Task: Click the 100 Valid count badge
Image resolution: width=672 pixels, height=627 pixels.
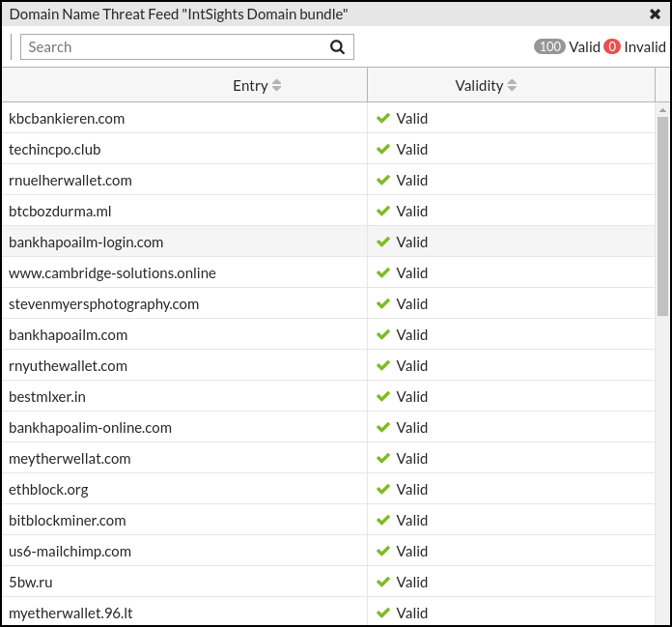Action: tap(549, 46)
